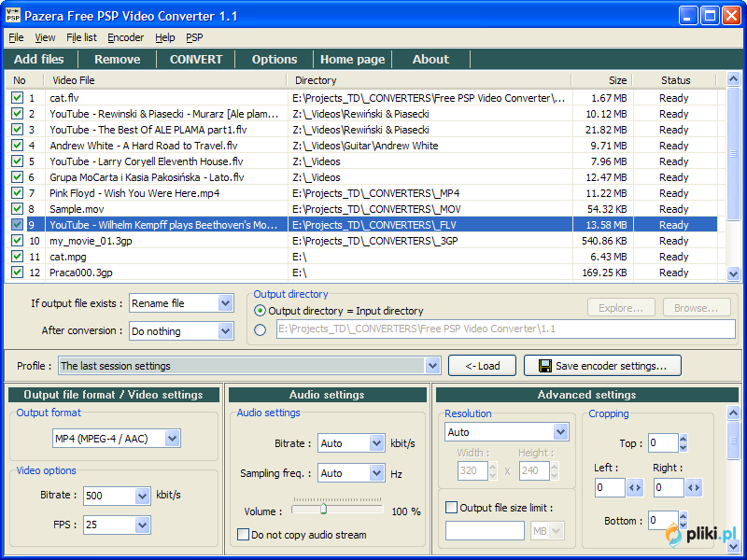Enable Do not copy audio stream

pyautogui.click(x=243, y=534)
